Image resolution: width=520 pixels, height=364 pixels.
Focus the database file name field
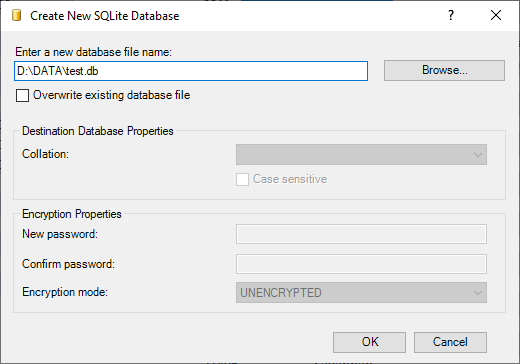pyautogui.click(x=191, y=71)
